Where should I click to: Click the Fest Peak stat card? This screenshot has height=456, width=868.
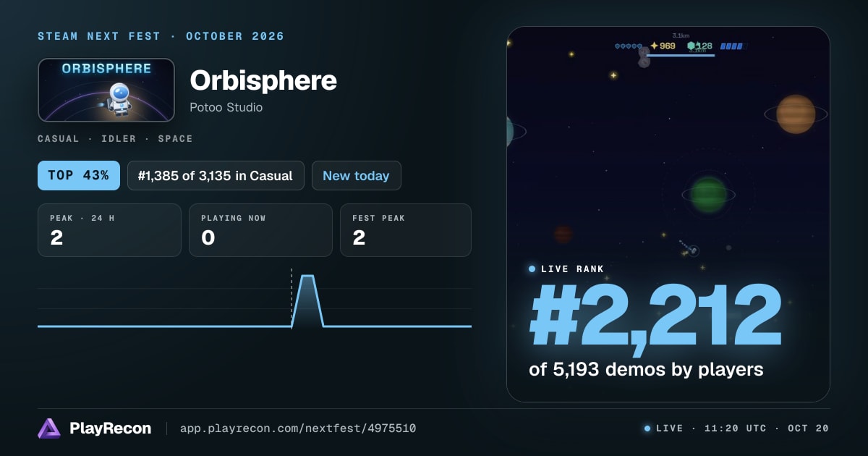405,230
